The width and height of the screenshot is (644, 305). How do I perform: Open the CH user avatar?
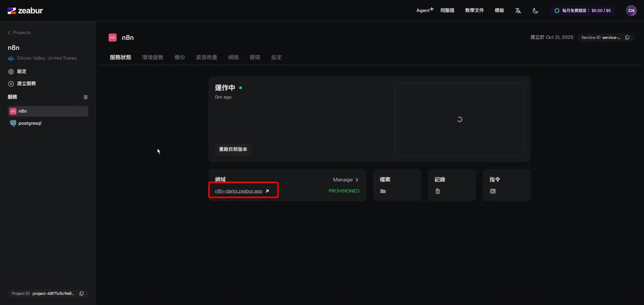pyautogui.click(x=631, y=11)
